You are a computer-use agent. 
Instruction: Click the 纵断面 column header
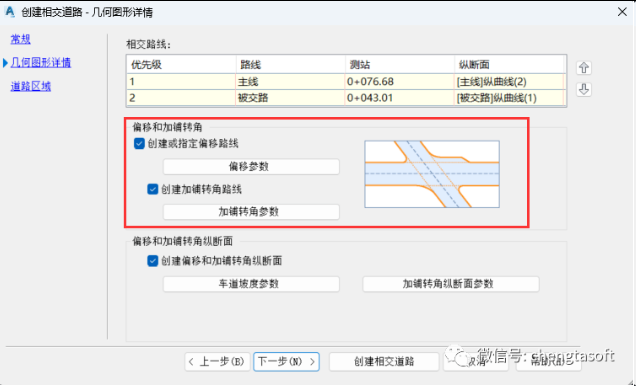click(509, 64)
